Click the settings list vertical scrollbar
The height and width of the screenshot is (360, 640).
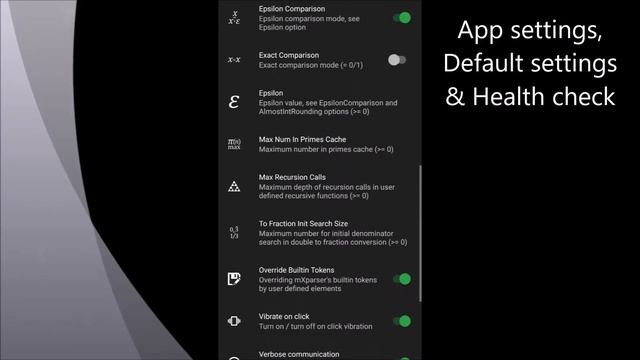(420, 233)
